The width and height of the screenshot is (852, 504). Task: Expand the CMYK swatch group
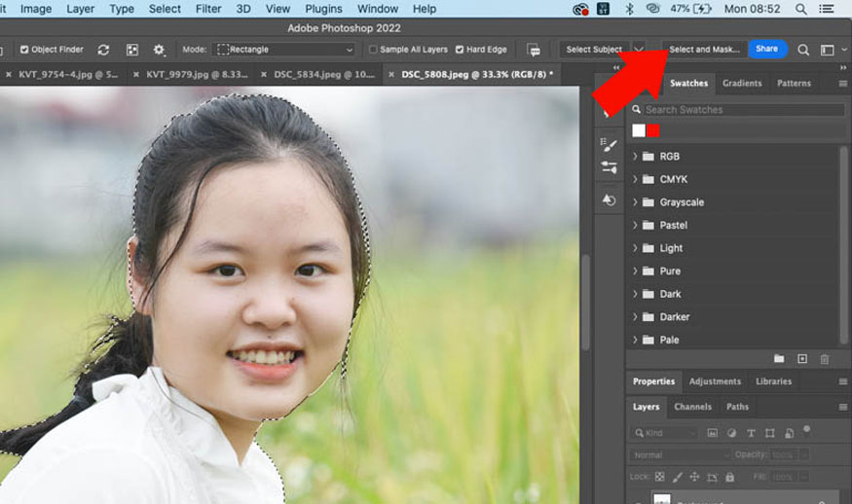[x=635, y=179]
